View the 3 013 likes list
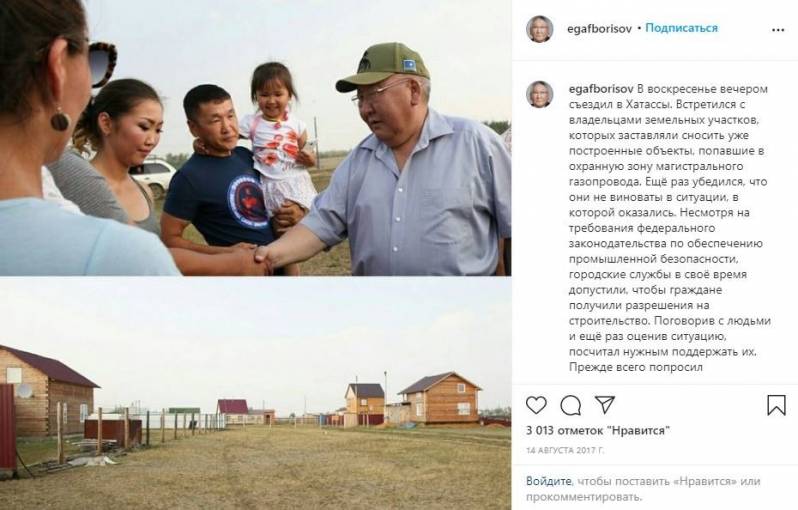 (598, 431)
